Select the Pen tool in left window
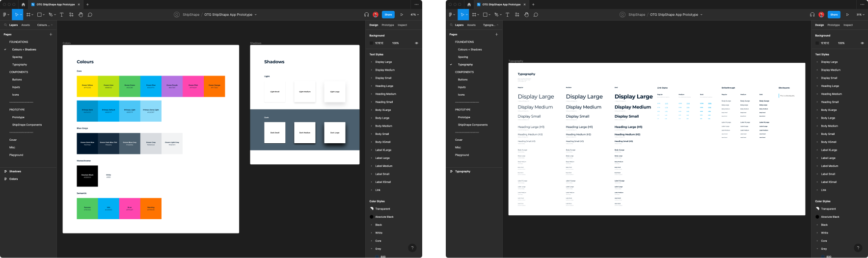The width and height of the screenshot is (868, 258). (x=50, y=15)
